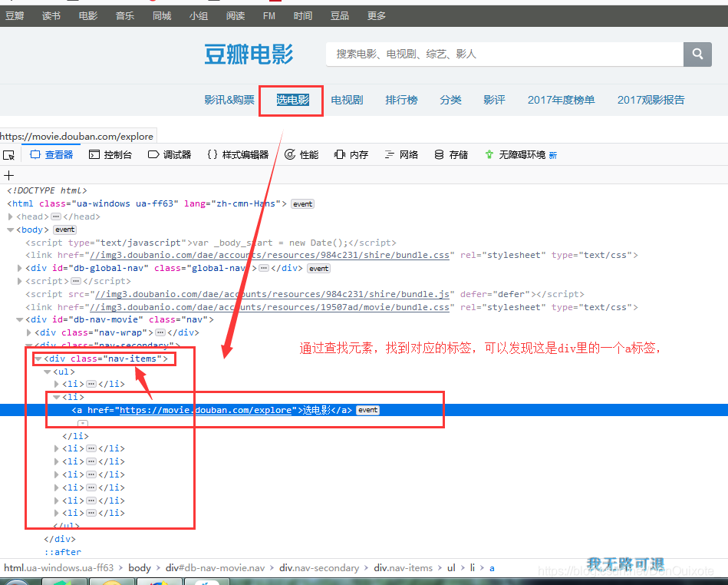
Task: Click the shire/bundle.css stylesheet href
Action: (x=269, y=255)
